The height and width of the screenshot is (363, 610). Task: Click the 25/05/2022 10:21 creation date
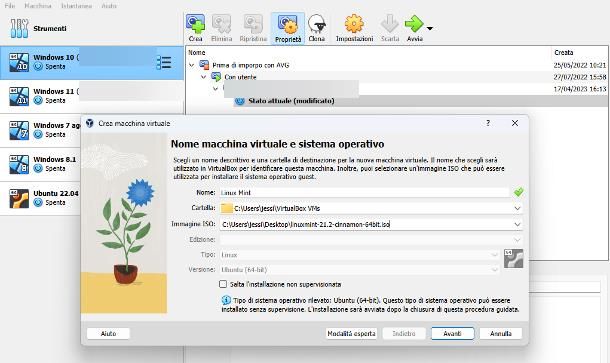tap(580, 65)
